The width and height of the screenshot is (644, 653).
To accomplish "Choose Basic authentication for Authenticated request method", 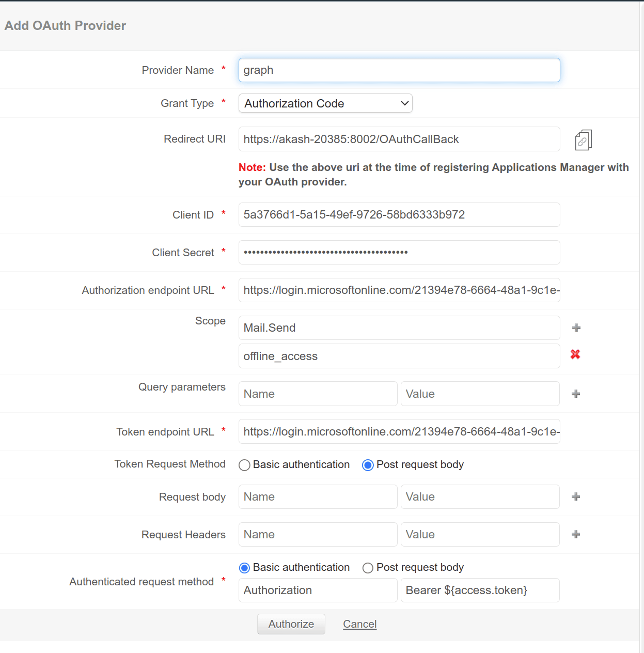I will [x=245, y=568].
